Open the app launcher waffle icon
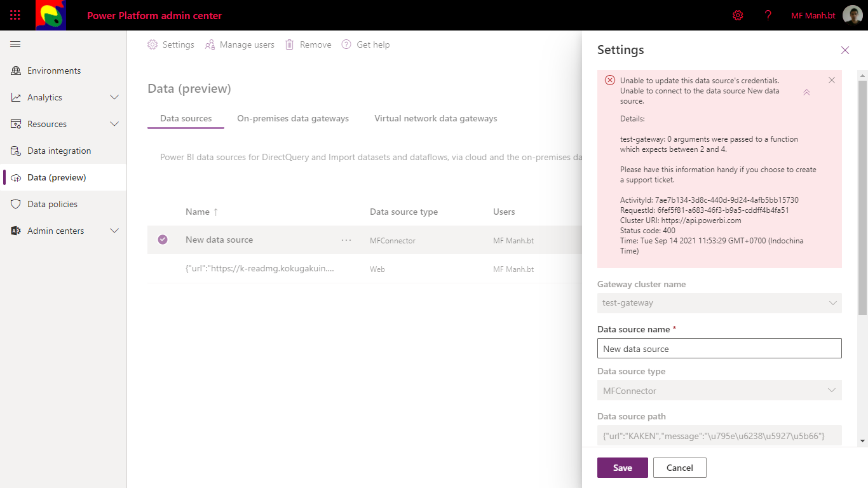 pos(15,15)
